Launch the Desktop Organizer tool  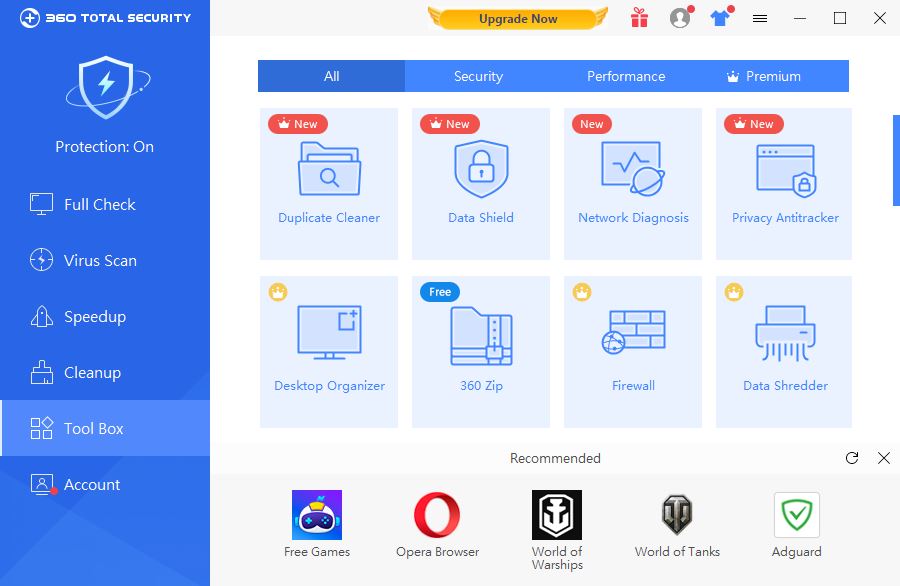329,352
